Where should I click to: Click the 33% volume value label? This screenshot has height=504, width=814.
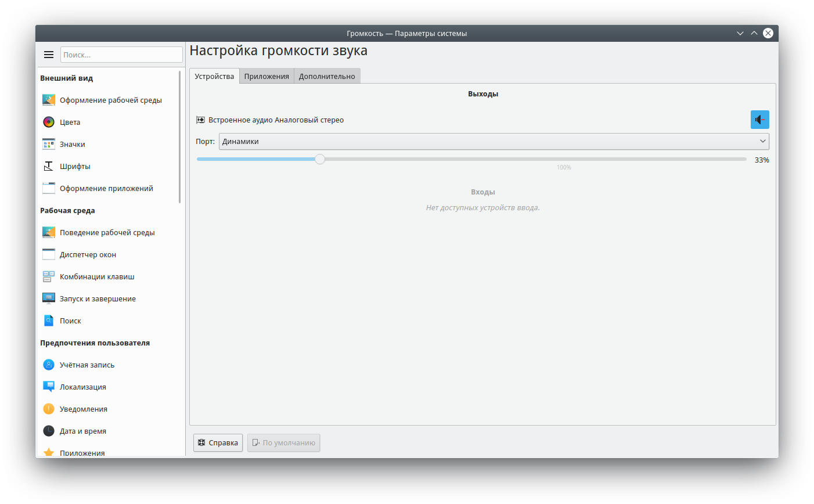tap(762, 160)
